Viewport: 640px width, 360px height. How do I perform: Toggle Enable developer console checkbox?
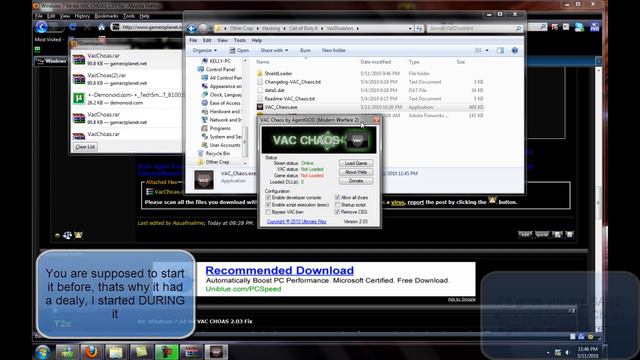tap(268, 198)
